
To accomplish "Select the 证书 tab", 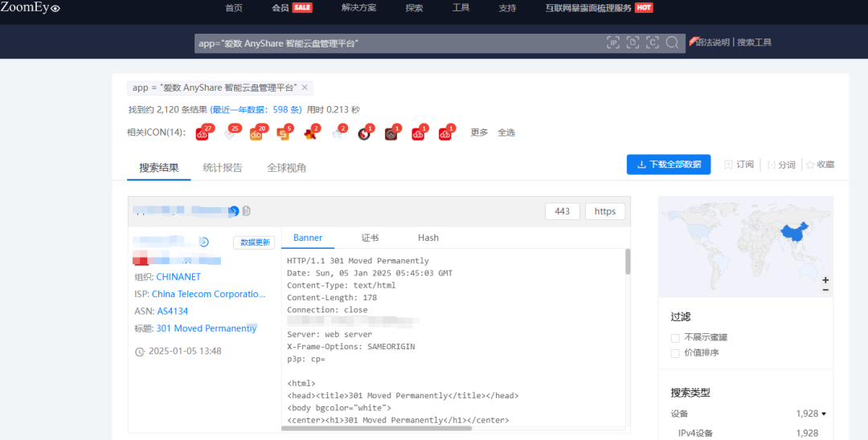I will coord(370,238).
